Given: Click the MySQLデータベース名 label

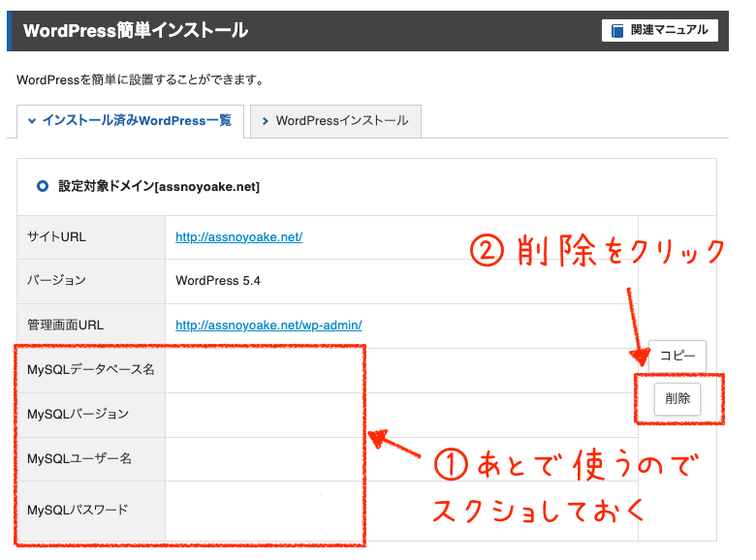Looking at the screenshot, I should tap(91, 370).
